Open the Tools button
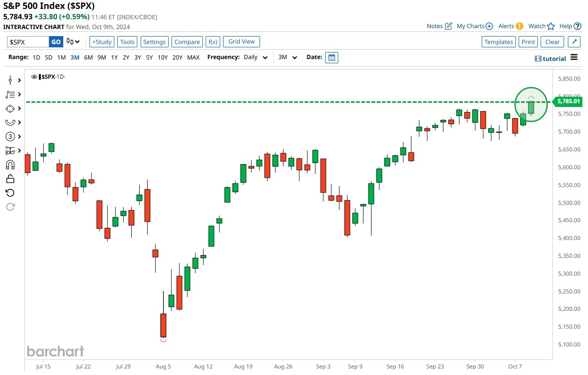Image resolution: width=588 pixels, height=375 pixels. (x=127, y=42)
